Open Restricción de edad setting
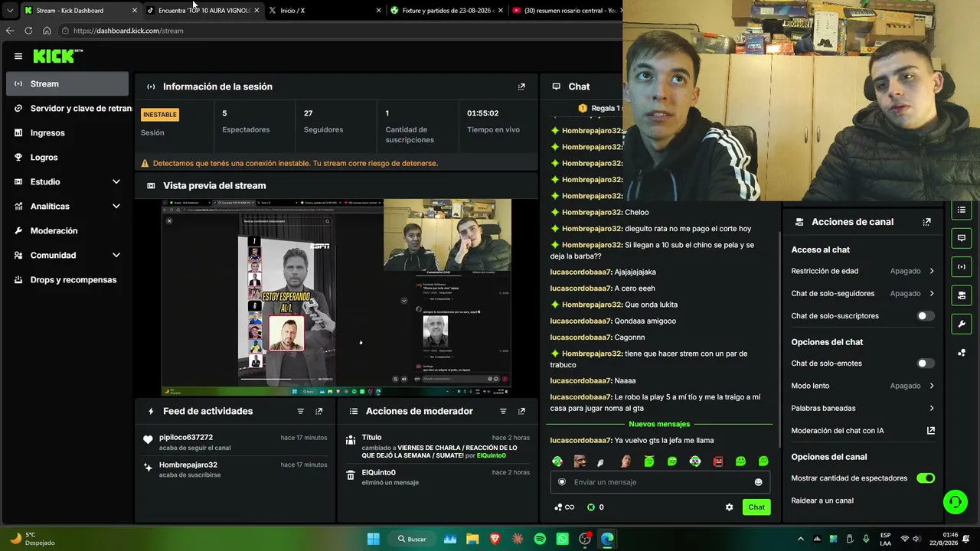The height and width of the screenshot is (551, 980). 863,271
